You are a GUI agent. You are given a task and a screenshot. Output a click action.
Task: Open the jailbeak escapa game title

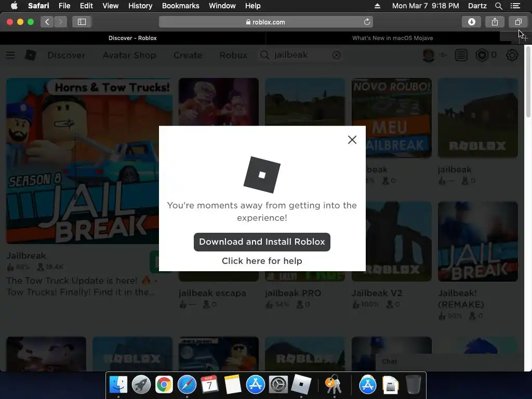click(x=212, y=293)
